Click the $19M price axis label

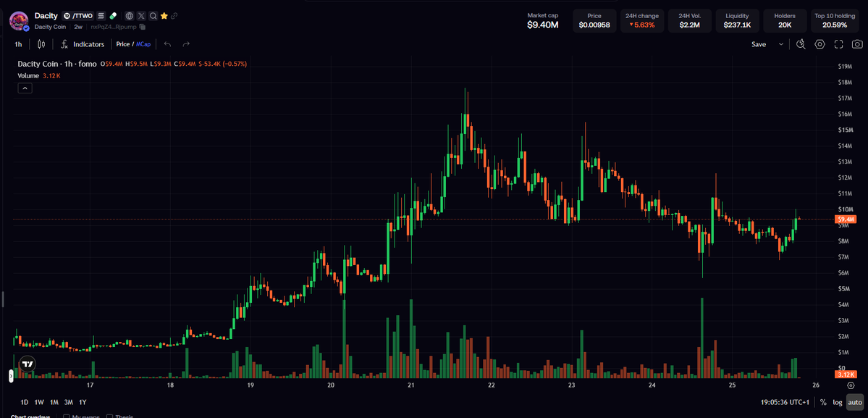[845, 67]
